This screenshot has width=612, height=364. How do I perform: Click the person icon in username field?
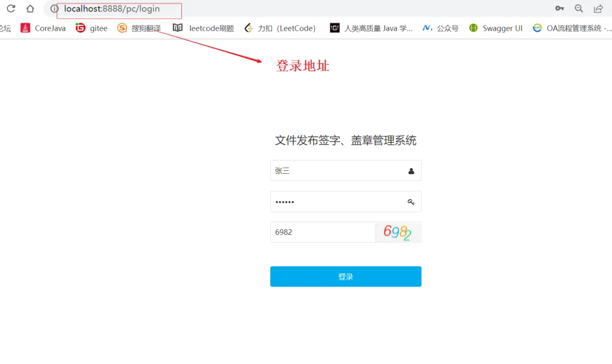coord(411,170)
